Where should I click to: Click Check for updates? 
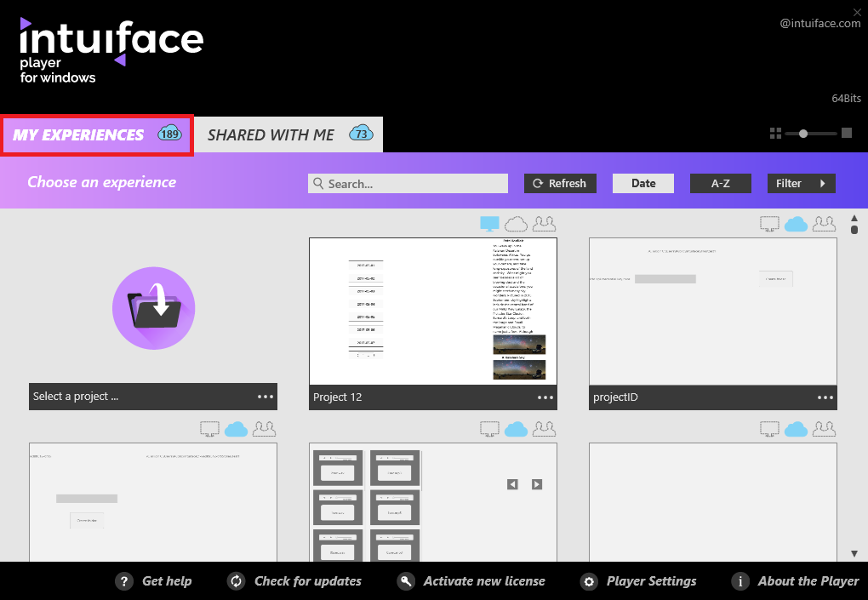(294, 581)
